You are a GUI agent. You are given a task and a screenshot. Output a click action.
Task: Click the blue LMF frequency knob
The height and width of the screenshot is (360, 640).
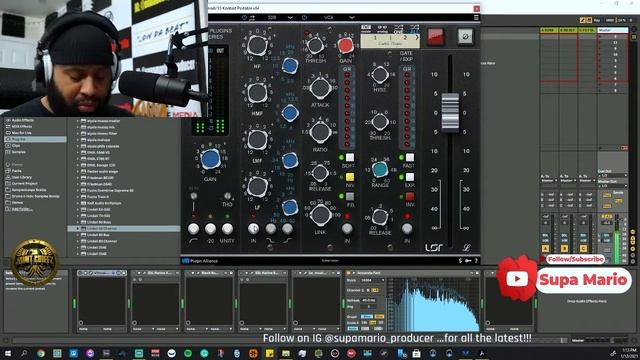290,161
